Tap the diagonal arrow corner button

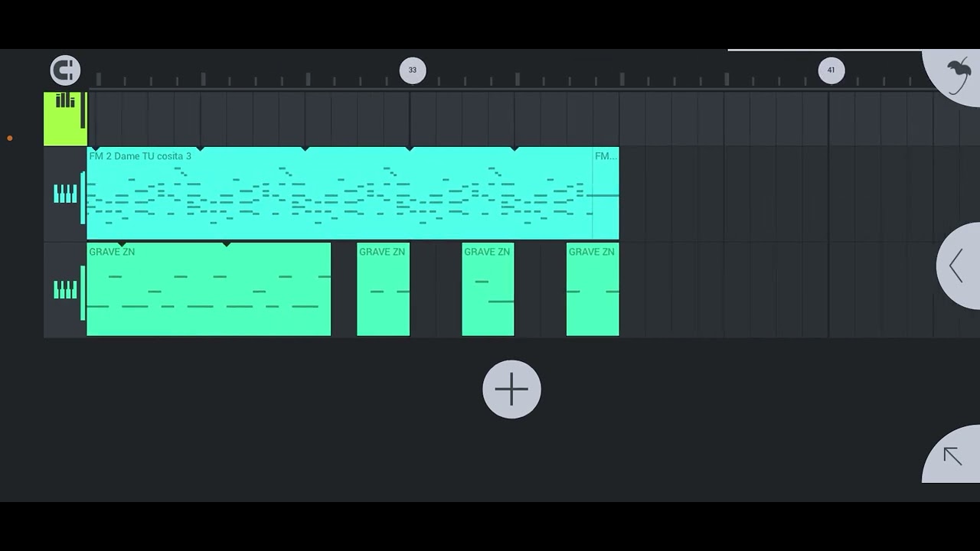point(952,455)
